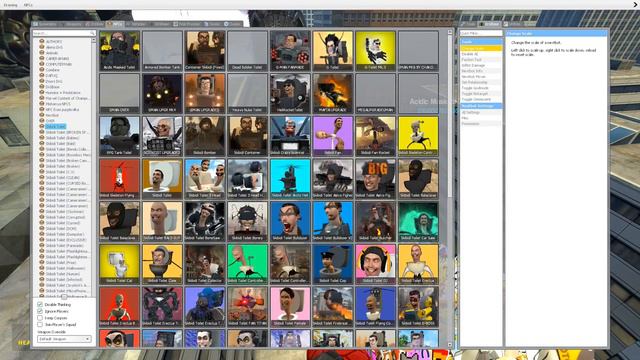Select the pink Skibidi Toilet DJ icon

click(x=375, y=264)
